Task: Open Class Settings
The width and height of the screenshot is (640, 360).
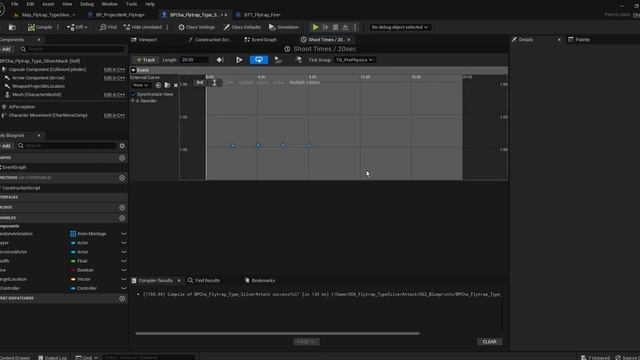Action: (x=196, y=27)
